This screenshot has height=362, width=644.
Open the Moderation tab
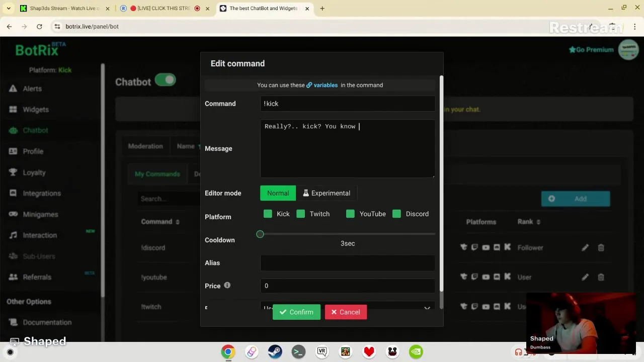click(x=145, y=146)
